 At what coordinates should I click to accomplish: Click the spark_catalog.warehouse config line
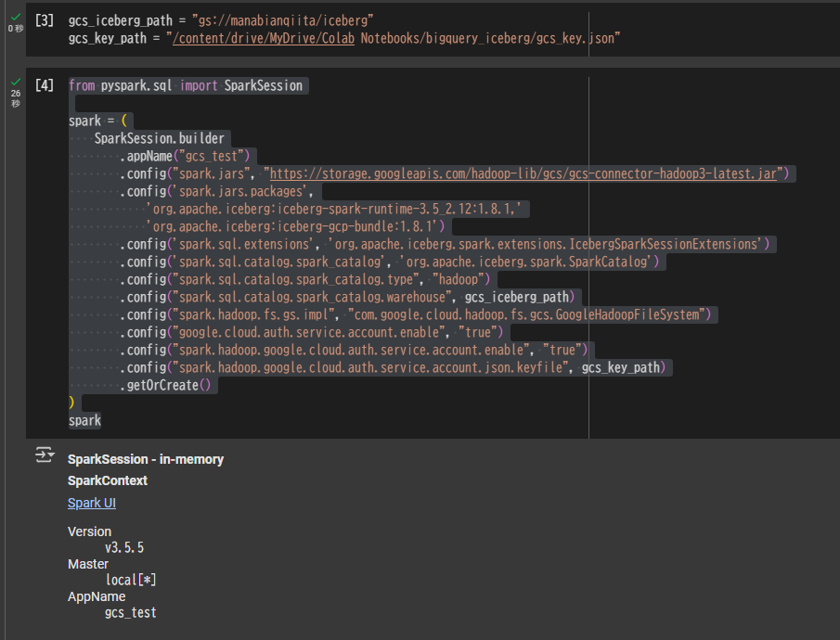point(347,297)
